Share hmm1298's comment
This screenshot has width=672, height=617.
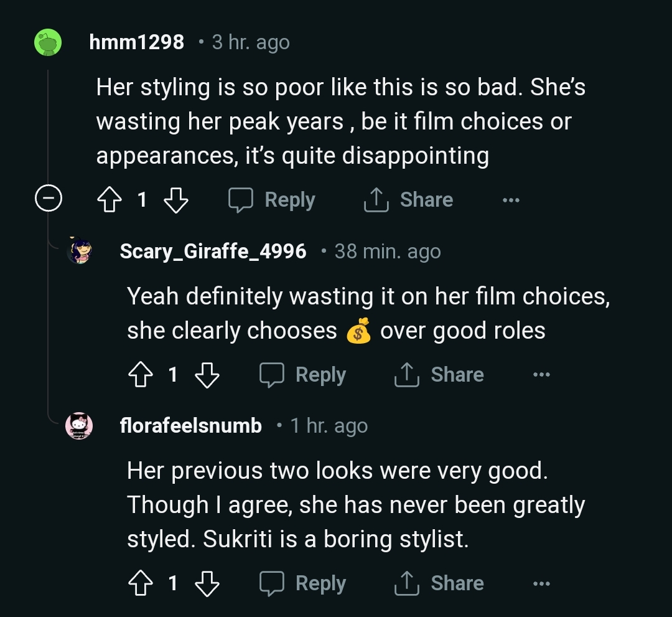408,200
